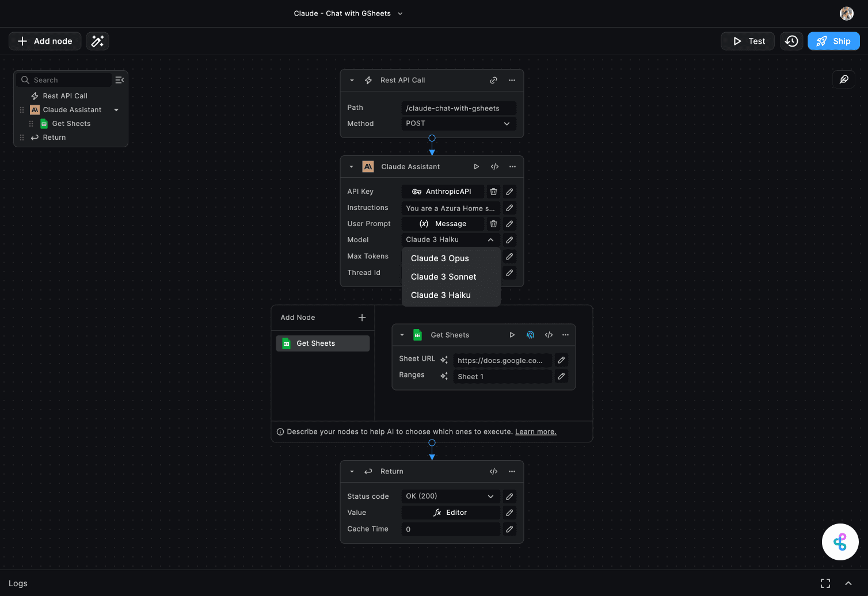
Task: Click the blue fingerprint auth icon on Get Sheets
Action: pyautogui.click(x=530, y=334)
